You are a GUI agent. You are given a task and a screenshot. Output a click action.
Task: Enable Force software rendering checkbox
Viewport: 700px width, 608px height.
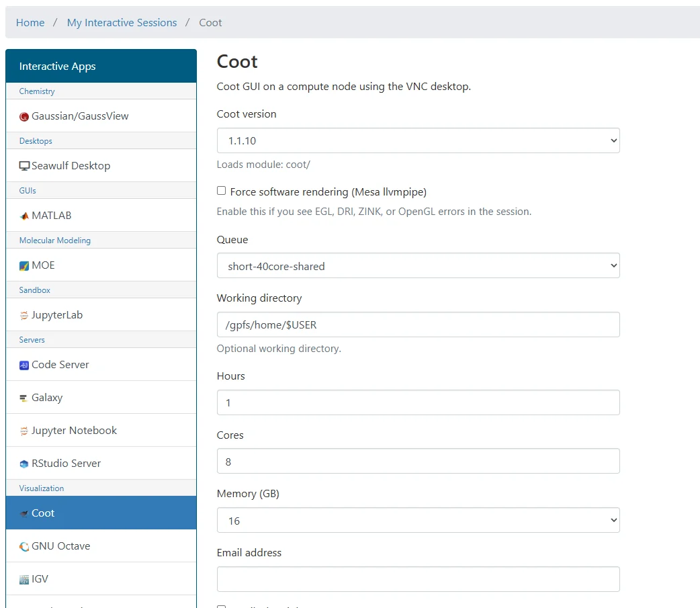click(x=222, y=191)
